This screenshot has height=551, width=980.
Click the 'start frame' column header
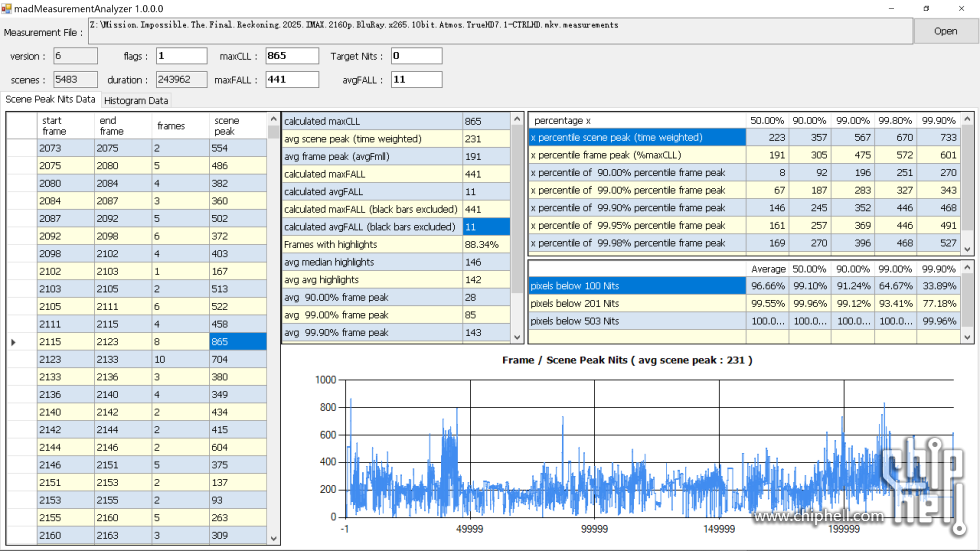tap(66, 126)
